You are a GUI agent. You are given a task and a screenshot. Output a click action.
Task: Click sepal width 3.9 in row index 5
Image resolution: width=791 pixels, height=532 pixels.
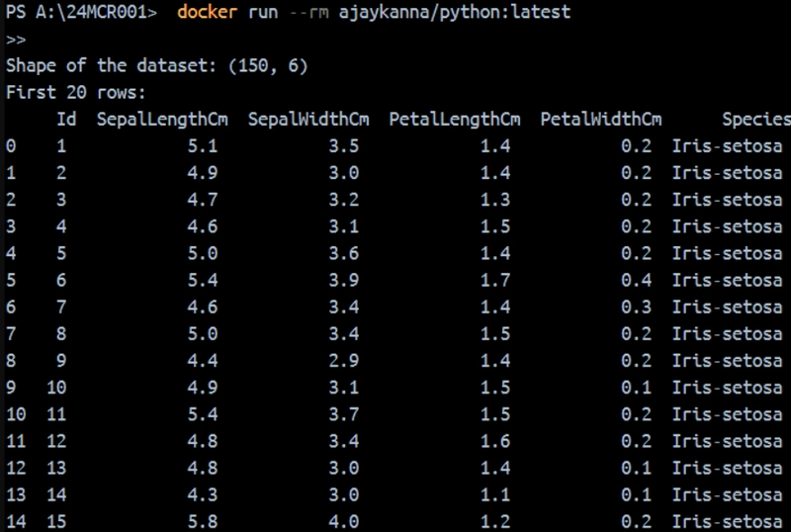pyautogui.click(x=343, y=280)
